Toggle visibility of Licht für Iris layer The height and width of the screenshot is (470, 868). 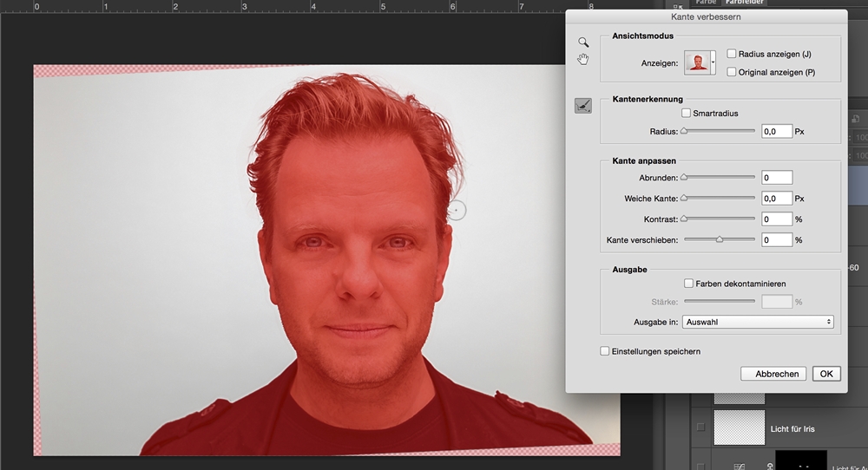pos(700,427)
